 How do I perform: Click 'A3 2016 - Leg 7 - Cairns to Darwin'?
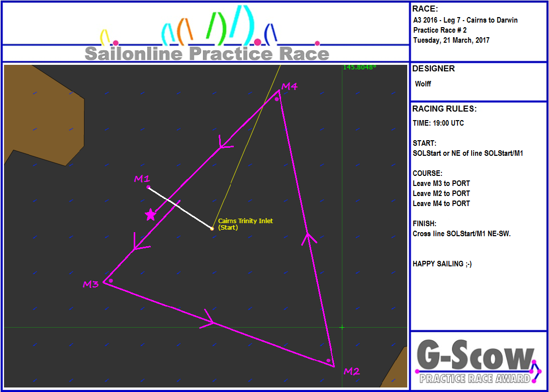[466, 20]
